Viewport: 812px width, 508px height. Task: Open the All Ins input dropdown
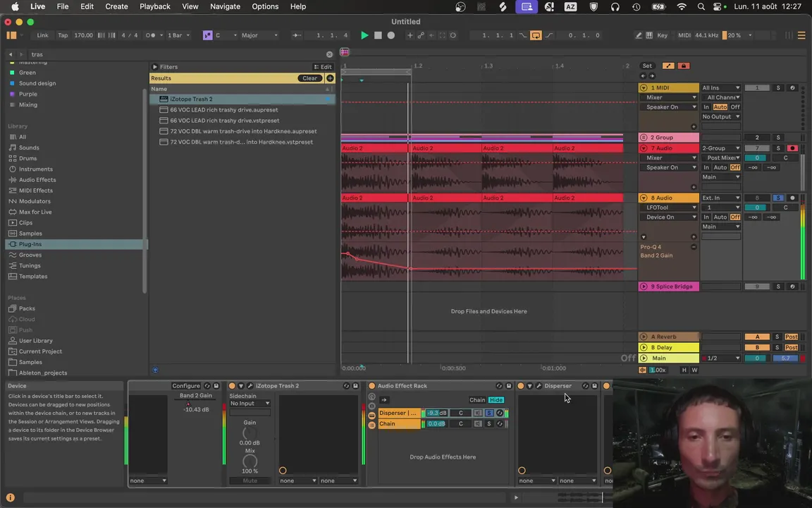tap(721, 88)
